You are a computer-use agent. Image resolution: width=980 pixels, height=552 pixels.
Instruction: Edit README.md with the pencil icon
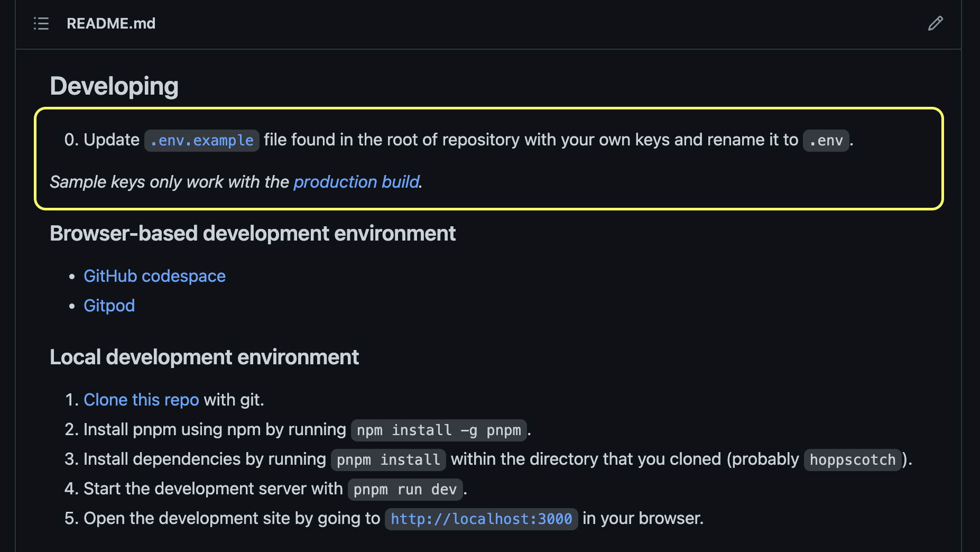point(935,23)
